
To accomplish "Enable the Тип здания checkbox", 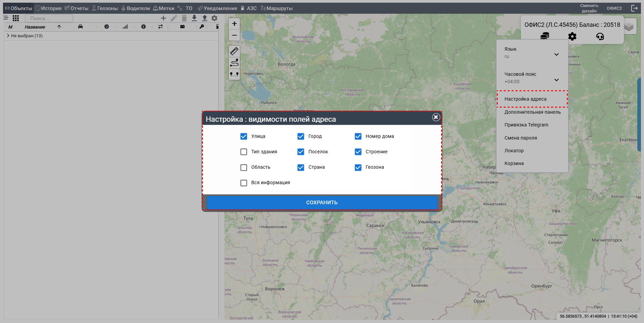I will point(244,152).
